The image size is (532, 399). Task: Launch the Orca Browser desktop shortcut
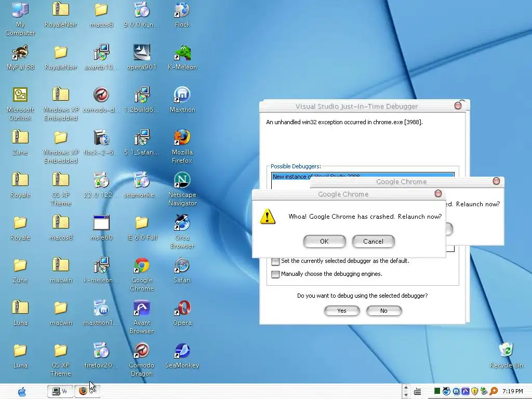[x=182, y=231]
